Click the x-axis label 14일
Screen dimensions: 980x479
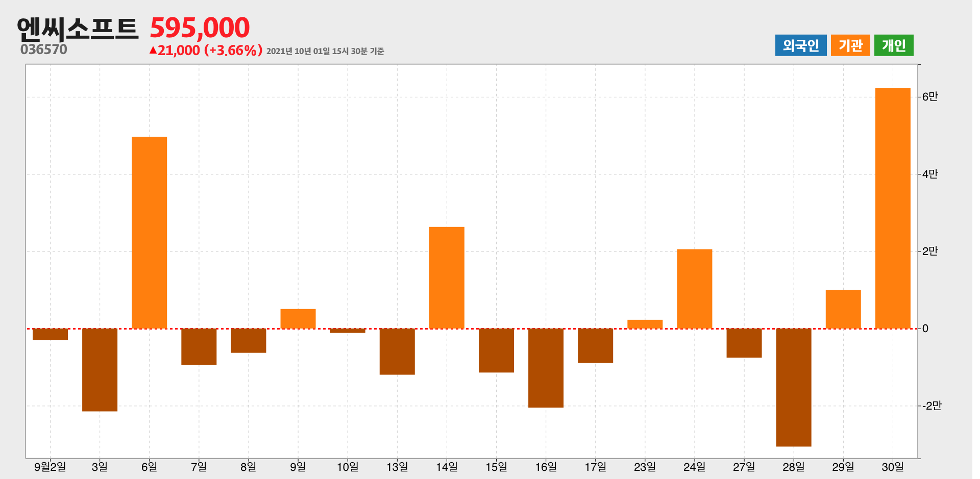[x=447, y=467]
